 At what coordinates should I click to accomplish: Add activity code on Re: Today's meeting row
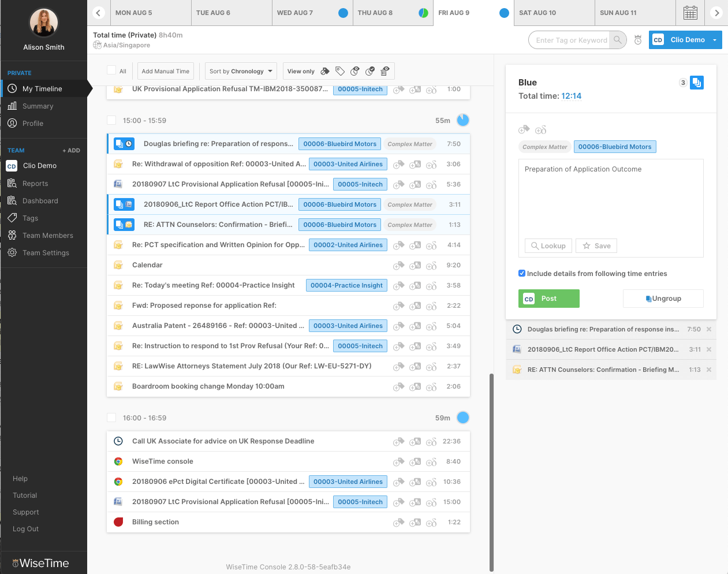click(x=431, y=286)
